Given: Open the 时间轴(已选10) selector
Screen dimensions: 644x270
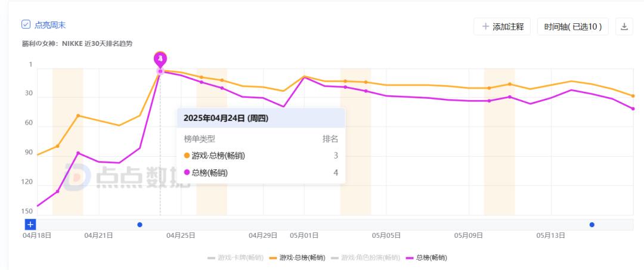Looking at the screenshot, I should [572, 27].
